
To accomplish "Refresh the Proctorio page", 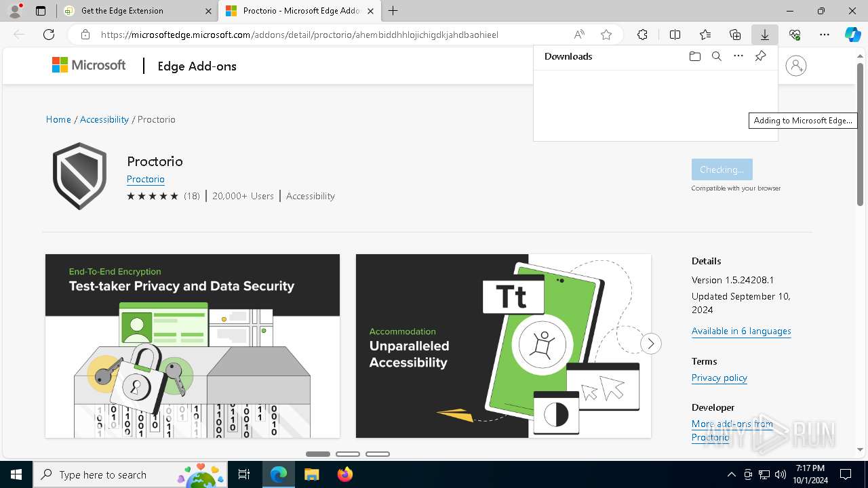I will 49,35.
